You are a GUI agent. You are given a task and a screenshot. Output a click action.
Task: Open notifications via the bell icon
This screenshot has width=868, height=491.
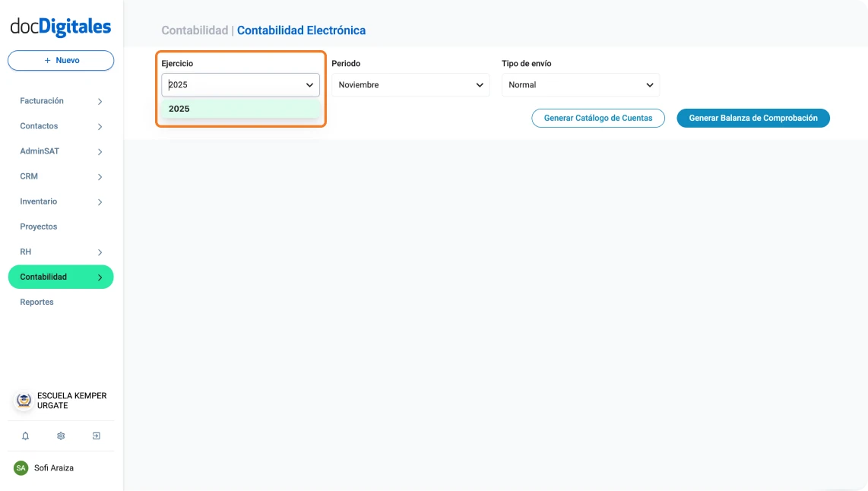[x=25, y=436]
